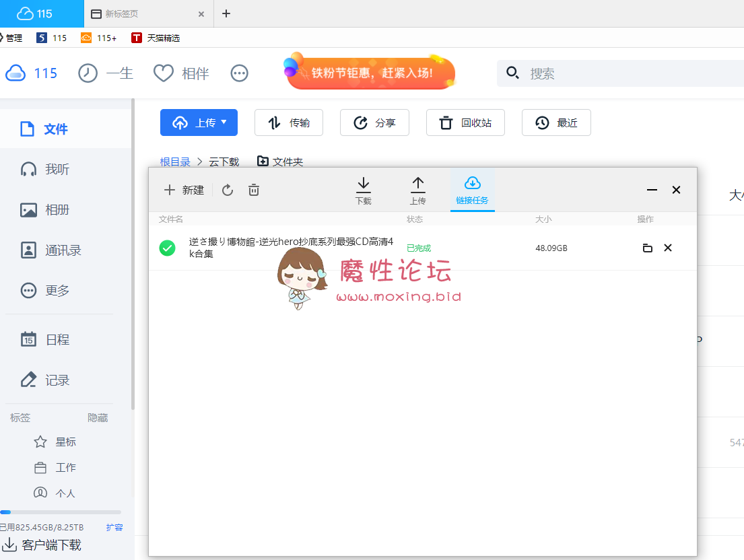Click the trash icon to clear tasks

(x=254, y=190)
